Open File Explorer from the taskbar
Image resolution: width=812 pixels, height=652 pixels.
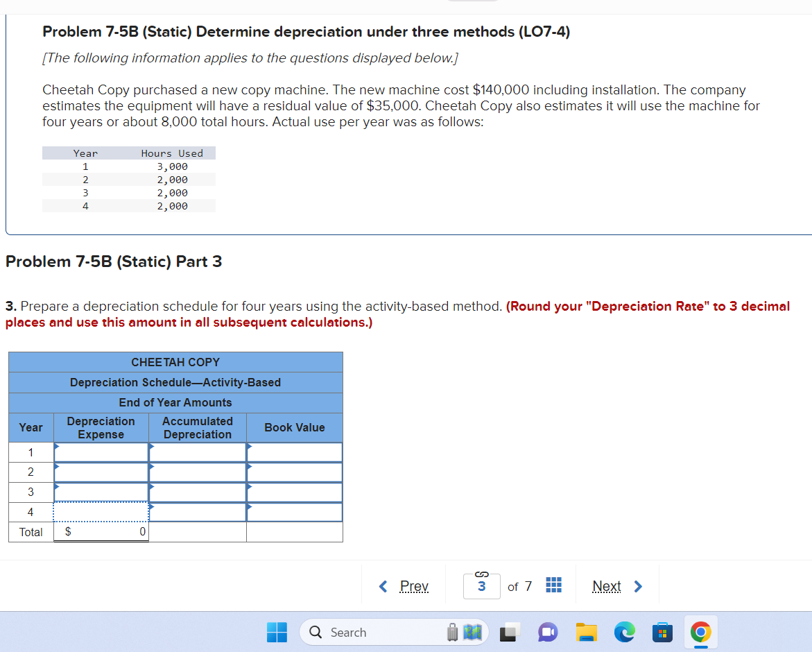[x=587, y=632]
